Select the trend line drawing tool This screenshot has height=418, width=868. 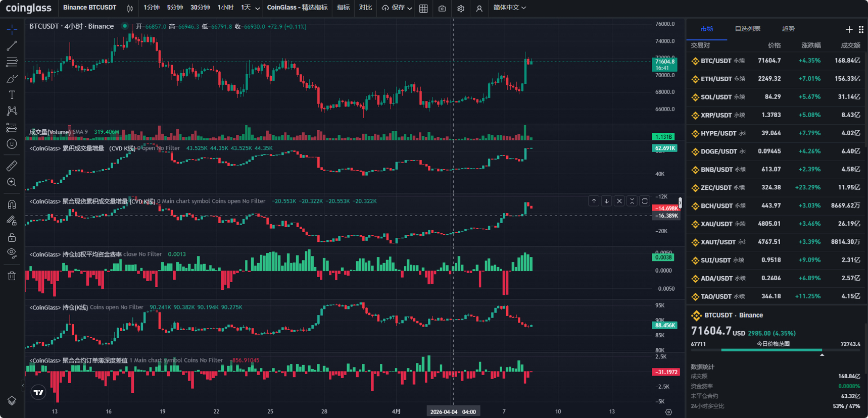12,46
